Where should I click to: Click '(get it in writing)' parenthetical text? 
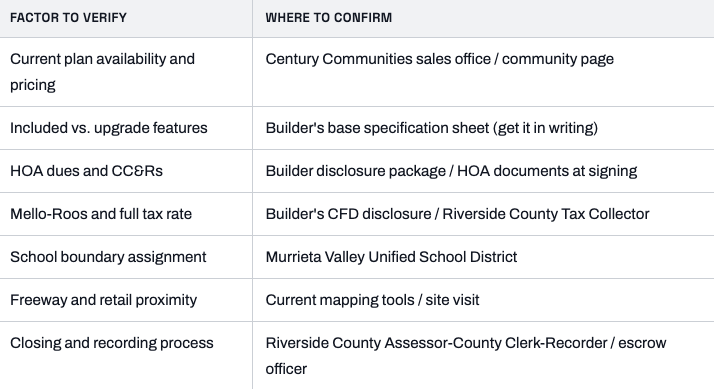tap(545, 128)
